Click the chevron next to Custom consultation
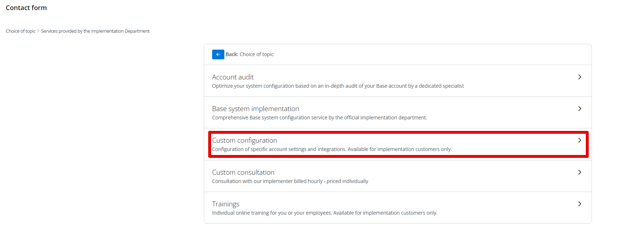The width and height of the screenshot is (644, 233). (x=579, y=172)
